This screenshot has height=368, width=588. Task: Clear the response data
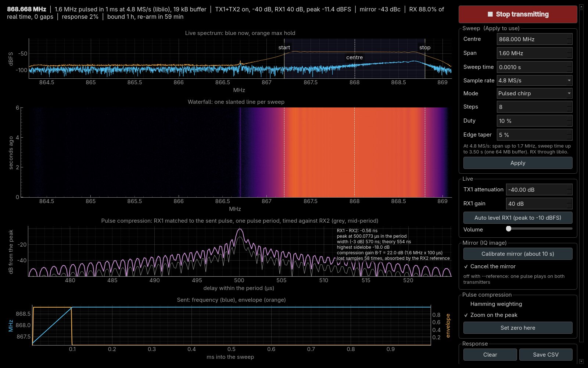[490, 355]
